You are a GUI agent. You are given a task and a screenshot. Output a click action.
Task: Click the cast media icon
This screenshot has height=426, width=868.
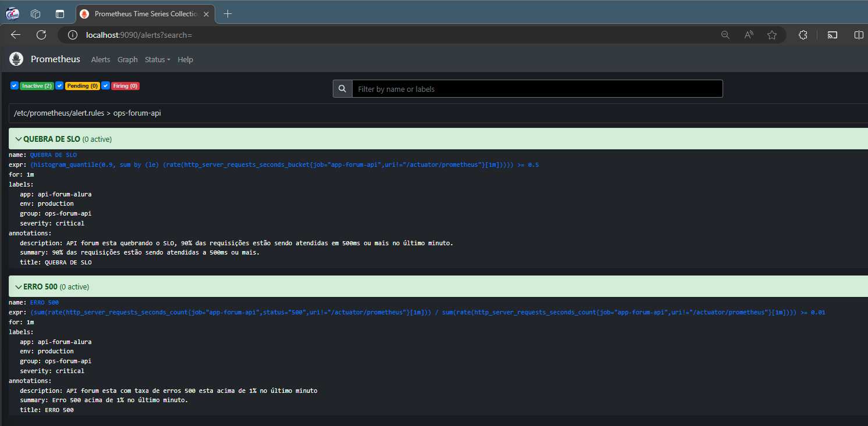click(x=833, y=35)
